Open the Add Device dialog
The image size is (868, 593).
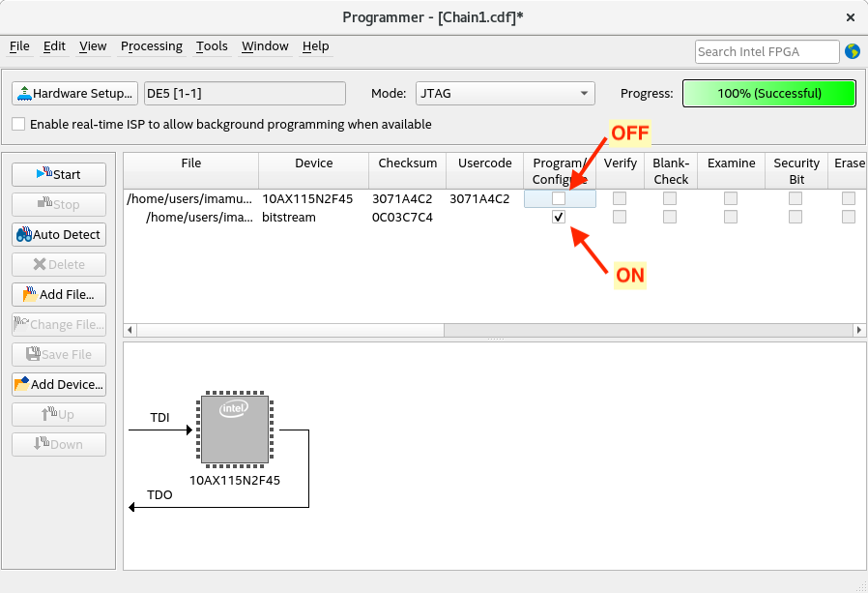[x=59, y=384]
